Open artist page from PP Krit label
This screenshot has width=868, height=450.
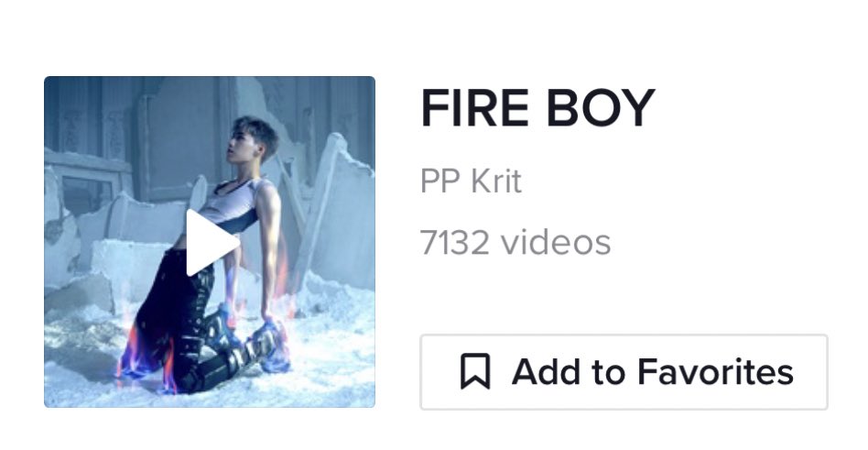(x=471, y=181)
